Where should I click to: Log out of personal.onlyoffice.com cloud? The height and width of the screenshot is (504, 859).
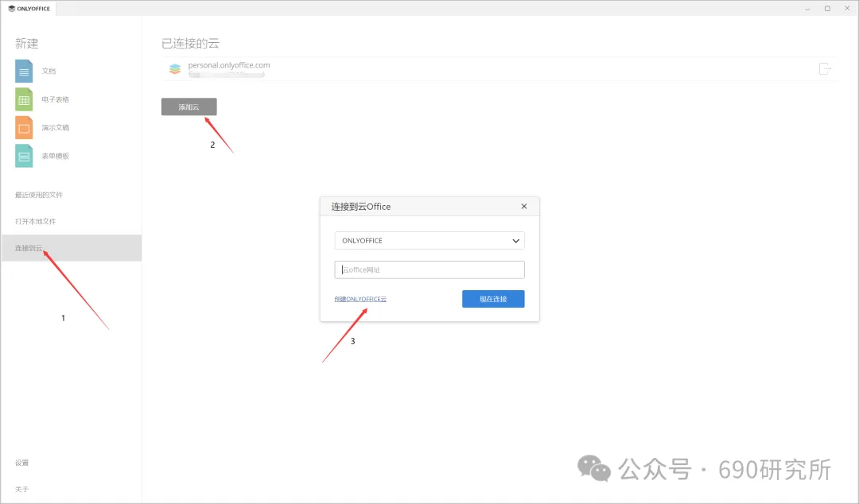(825, 68)
